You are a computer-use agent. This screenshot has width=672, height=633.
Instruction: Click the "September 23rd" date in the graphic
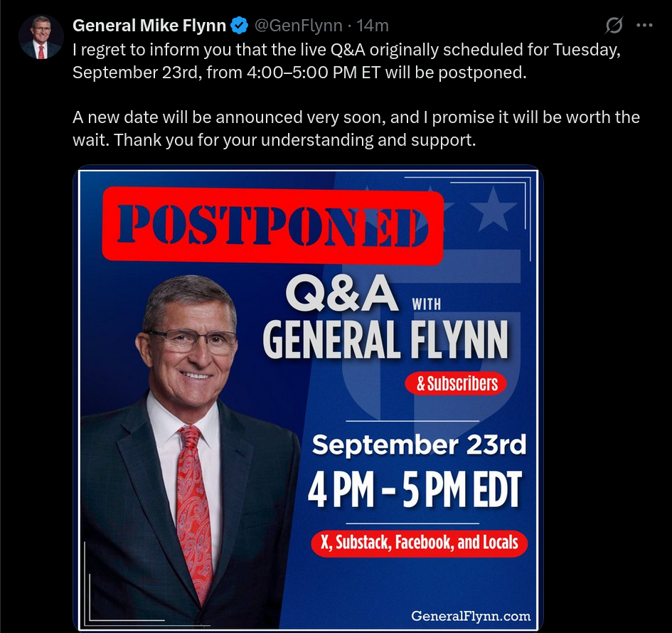[419, 445]
